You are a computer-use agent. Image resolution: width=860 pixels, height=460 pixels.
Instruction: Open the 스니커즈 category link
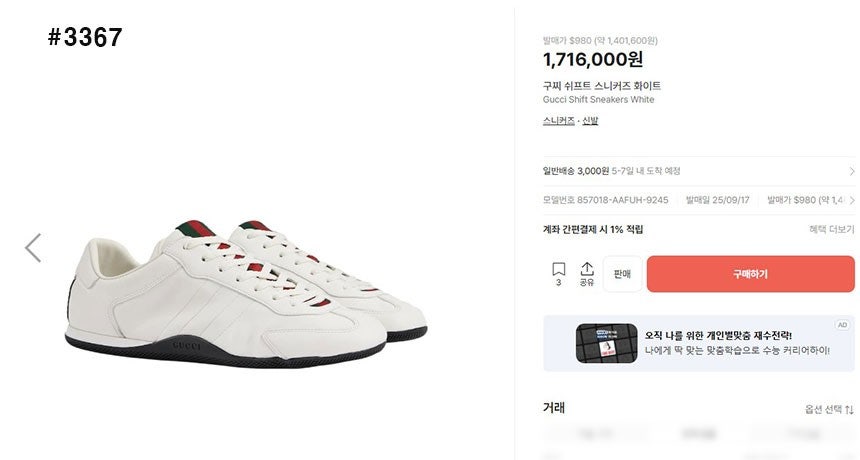point(559,121)
